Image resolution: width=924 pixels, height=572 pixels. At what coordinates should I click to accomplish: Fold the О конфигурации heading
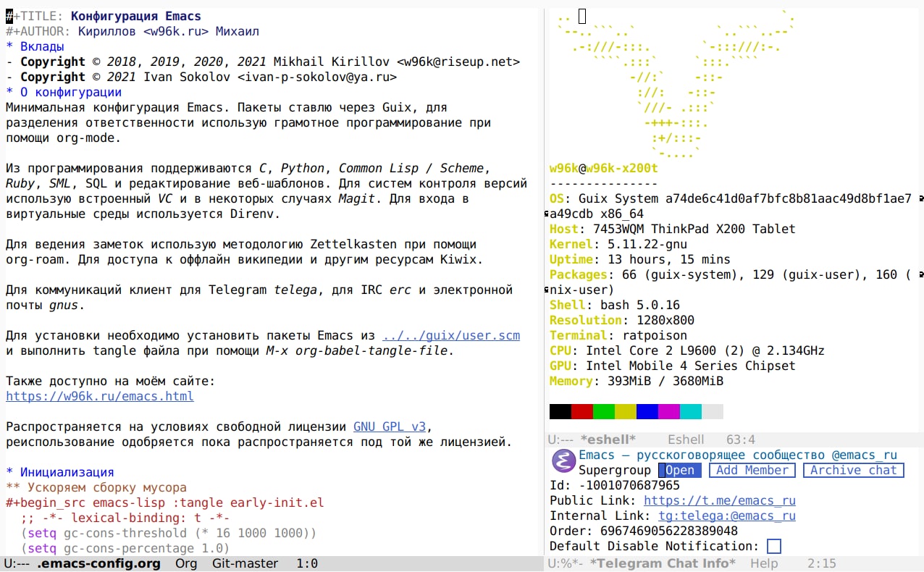(x=64, y=92)
